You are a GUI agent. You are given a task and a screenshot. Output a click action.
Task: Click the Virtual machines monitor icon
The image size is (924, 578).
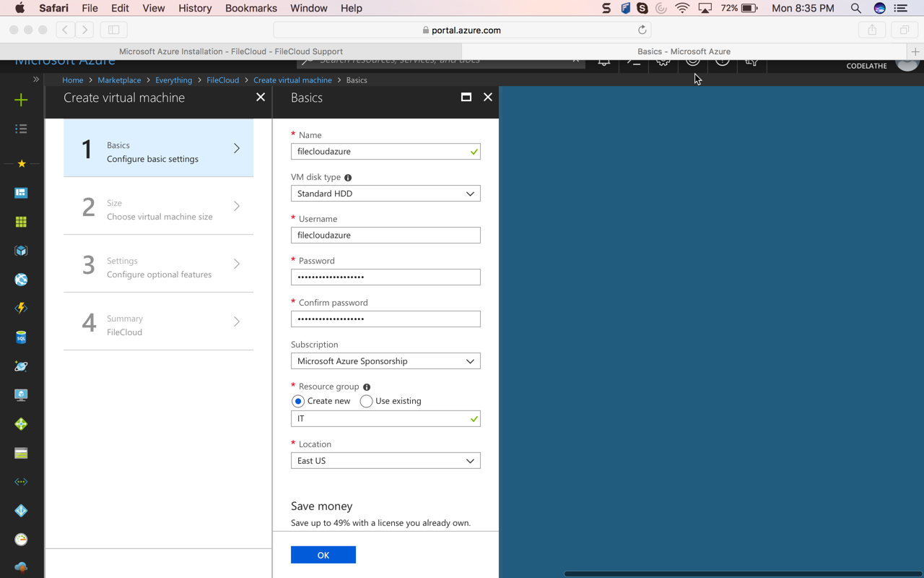coord(21,395)
